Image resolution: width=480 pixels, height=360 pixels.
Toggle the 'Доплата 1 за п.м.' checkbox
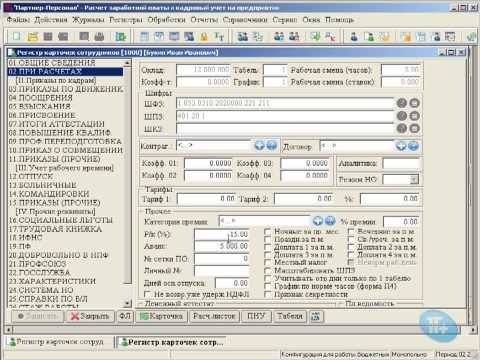click(267, 247)
